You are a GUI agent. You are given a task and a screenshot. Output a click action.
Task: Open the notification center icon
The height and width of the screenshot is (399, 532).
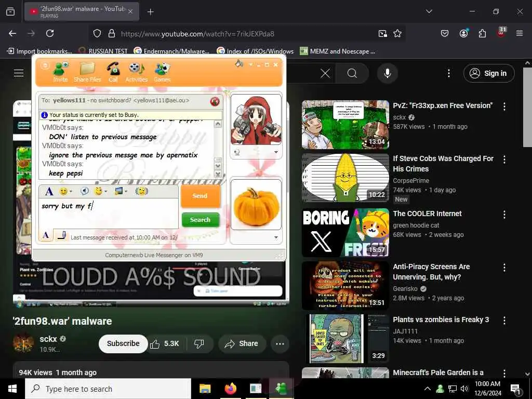[515, 389]
